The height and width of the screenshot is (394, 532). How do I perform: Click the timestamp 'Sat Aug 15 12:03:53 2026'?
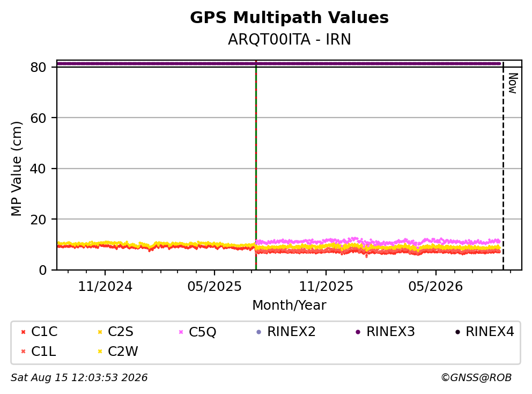coord(79,377)
